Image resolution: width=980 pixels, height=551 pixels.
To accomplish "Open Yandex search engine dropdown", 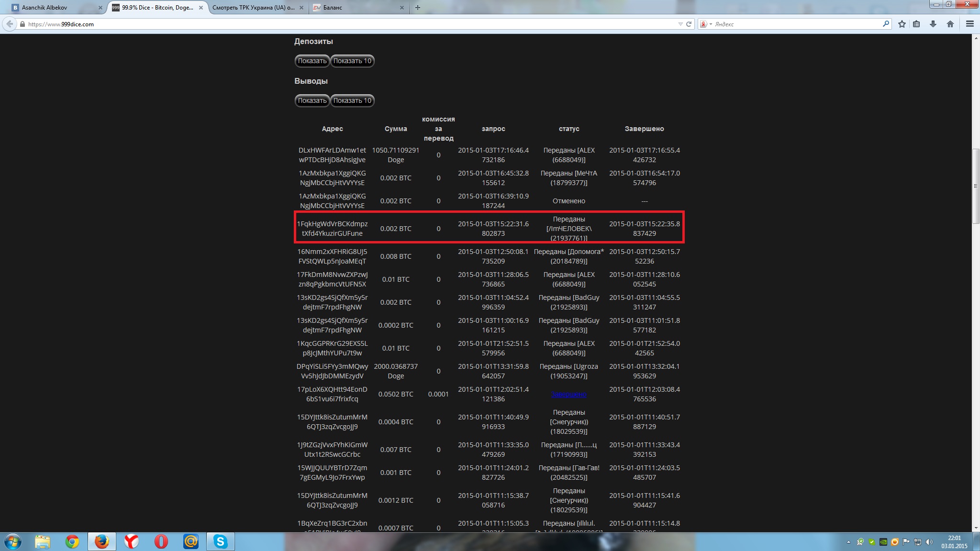I will [706, 24].
